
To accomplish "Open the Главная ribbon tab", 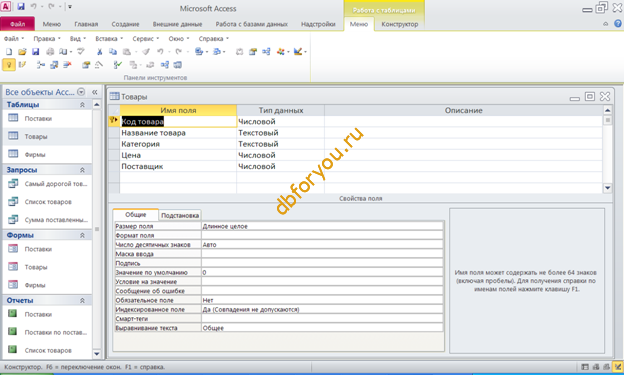I will (x=86, y=24).
